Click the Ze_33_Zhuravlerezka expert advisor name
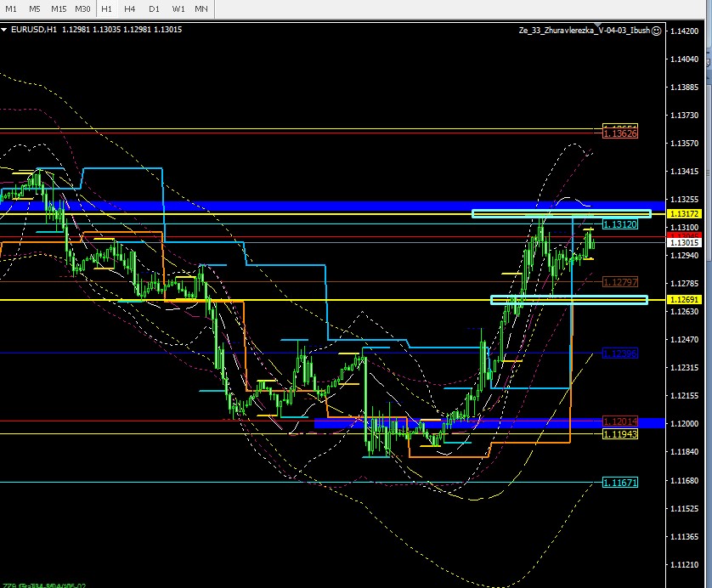This screenshot has height=588, width=712. tap(585, 30)
